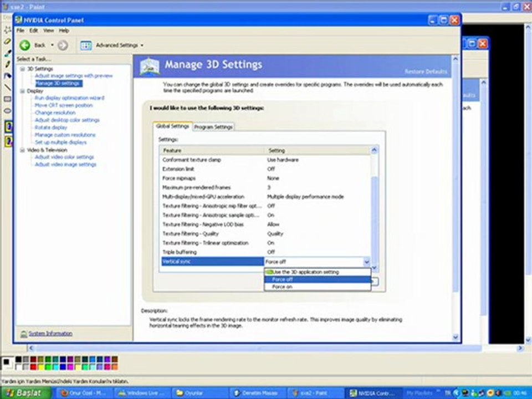Click the Feature column header
The image size is (532, 399).
coord(212,150)
